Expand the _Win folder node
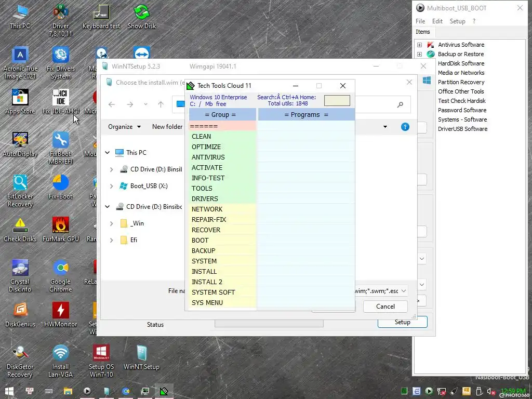The height and width of the screenshot is (399, 532). [x=111, y=223]
